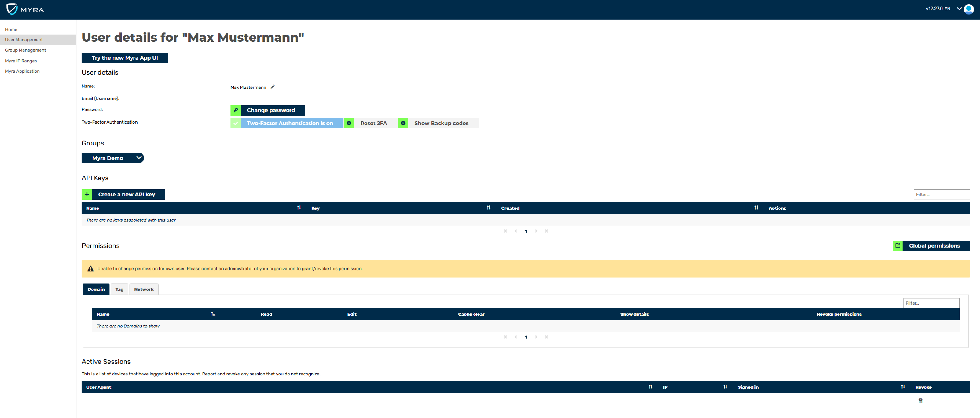
Task: Click the trash icon to revoke session
Action: [921, 400]
